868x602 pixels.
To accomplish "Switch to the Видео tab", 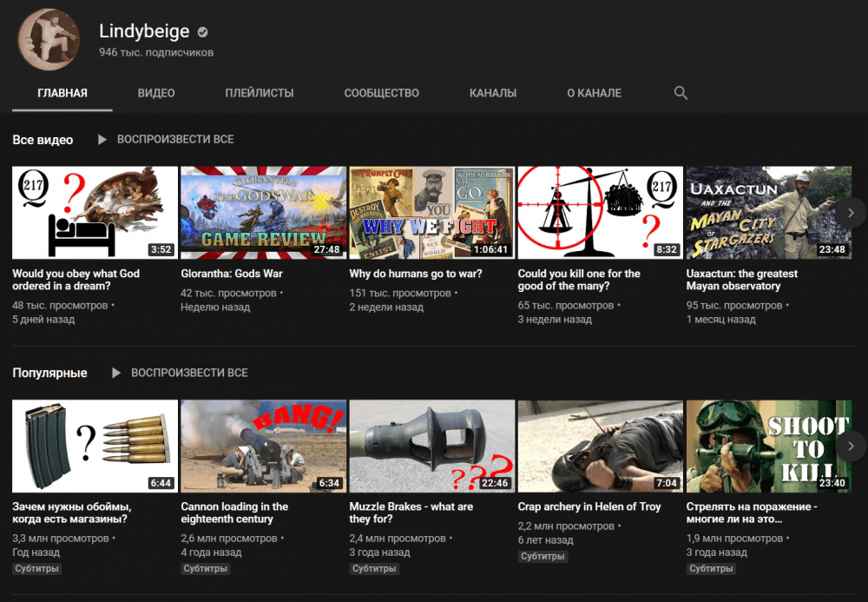I will (x=156, y=93).
